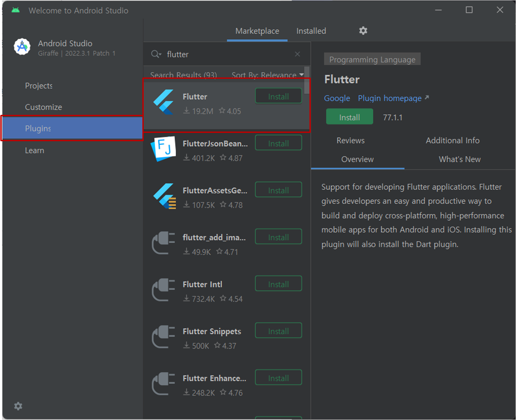Click the FlutterJsonBean 4.87 rating

[231, 158]
